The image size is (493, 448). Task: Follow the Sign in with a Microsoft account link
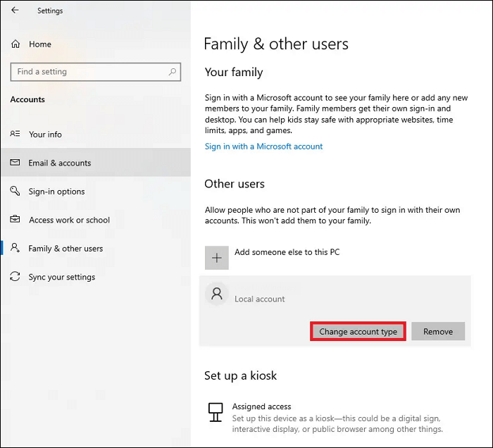pyautogui.click(x=263, y=147)
